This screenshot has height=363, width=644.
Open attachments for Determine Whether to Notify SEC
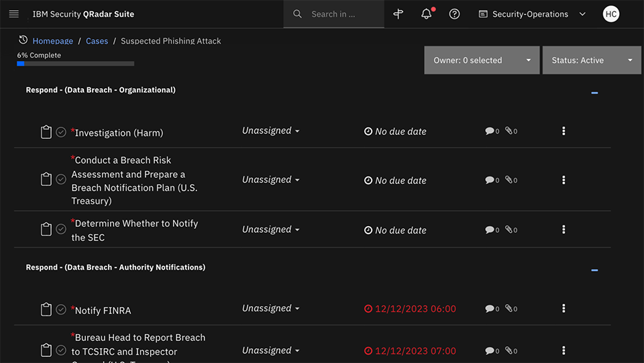tap(511, 229)
